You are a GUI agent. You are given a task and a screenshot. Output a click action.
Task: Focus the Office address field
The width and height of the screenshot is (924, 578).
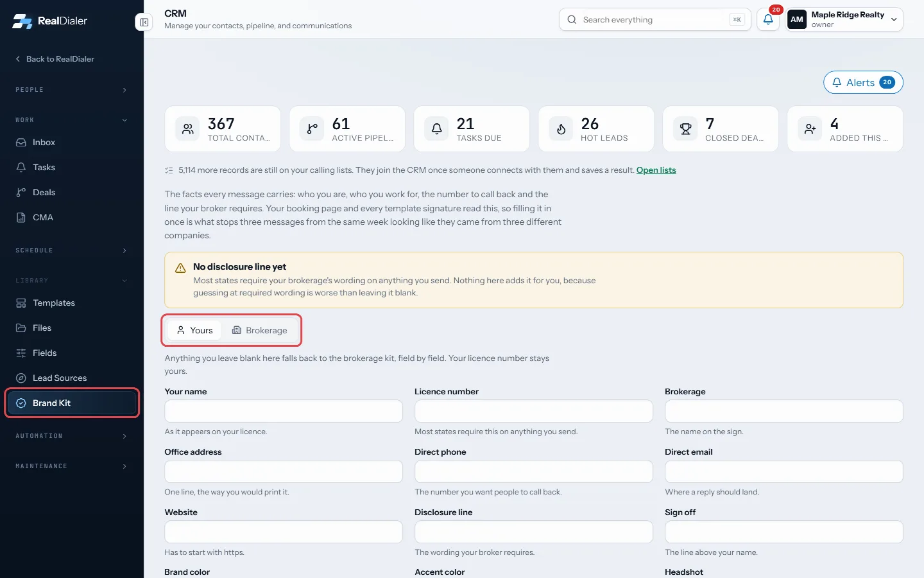[284, 471]
